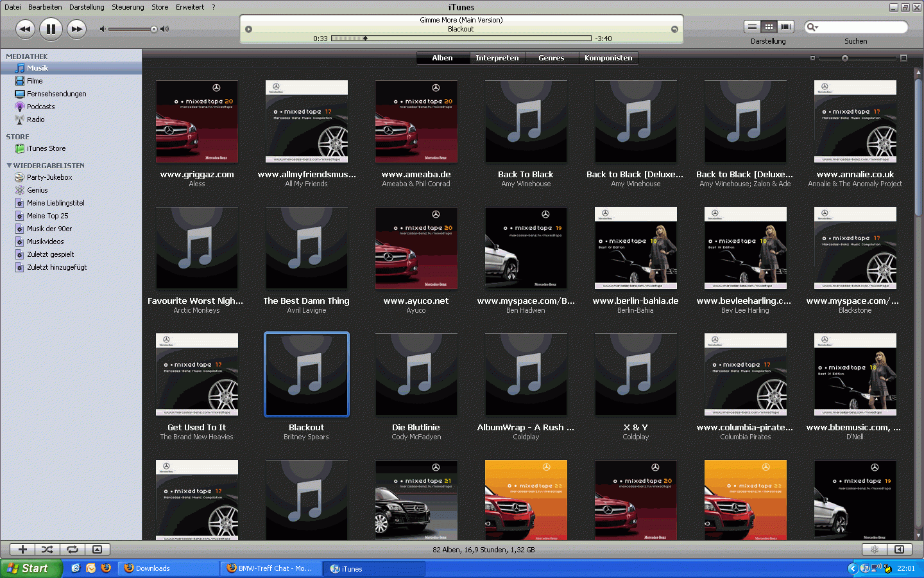Image resolution: width=924 pixels, height=578 pixels.
Task: Open Radio in the sidebar
Action: coord(36,119)
